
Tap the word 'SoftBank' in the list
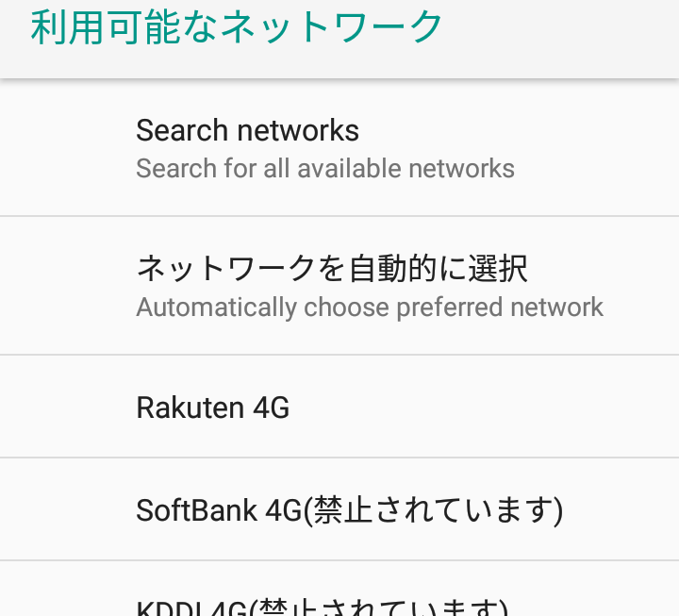196,510
